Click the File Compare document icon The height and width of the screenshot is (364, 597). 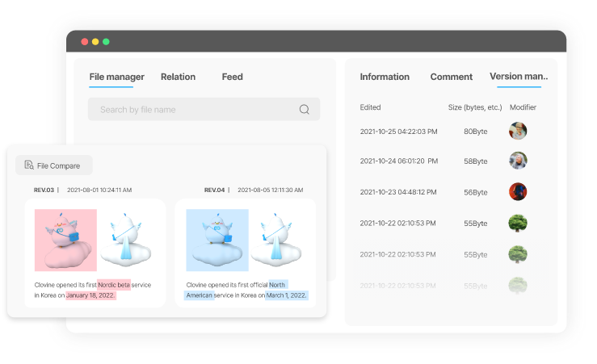point(29,165)
